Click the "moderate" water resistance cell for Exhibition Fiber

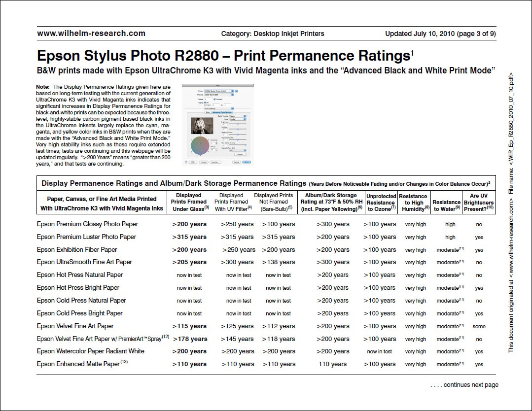click(450, 250)
